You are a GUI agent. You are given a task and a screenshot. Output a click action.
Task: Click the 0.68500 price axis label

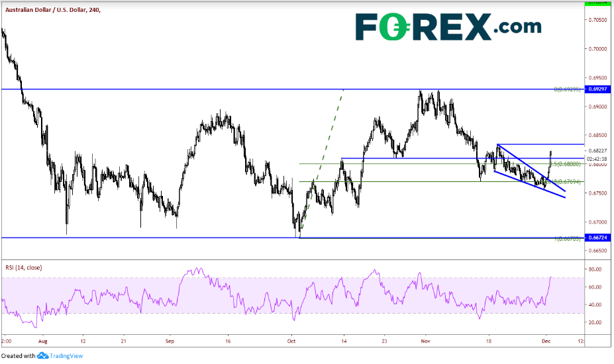[x=597, y=136]
